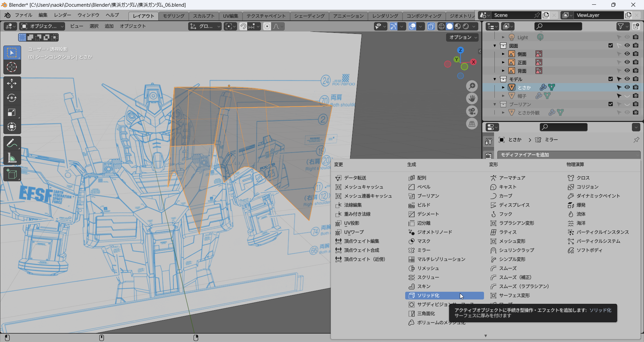Switch to the モデリング workspace tab
Image resolution: width=644 pixels, height=342 pixels.
coord(173,16)
